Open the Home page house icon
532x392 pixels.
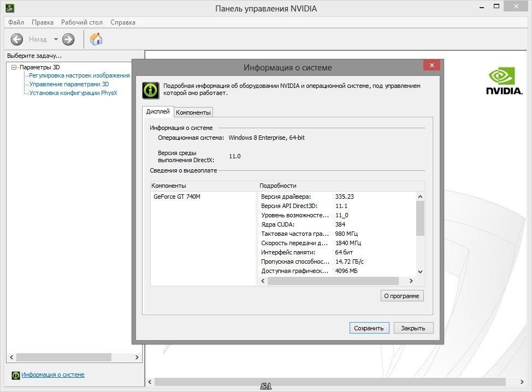pos(96,39)
